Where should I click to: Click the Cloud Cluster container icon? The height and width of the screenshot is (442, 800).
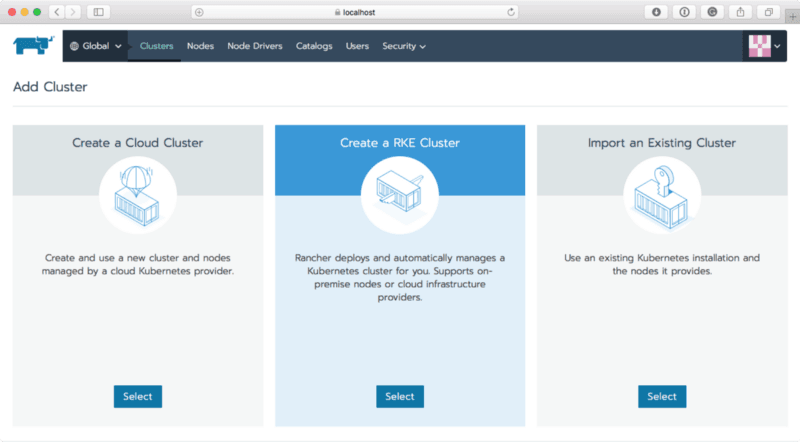point(138,196)
